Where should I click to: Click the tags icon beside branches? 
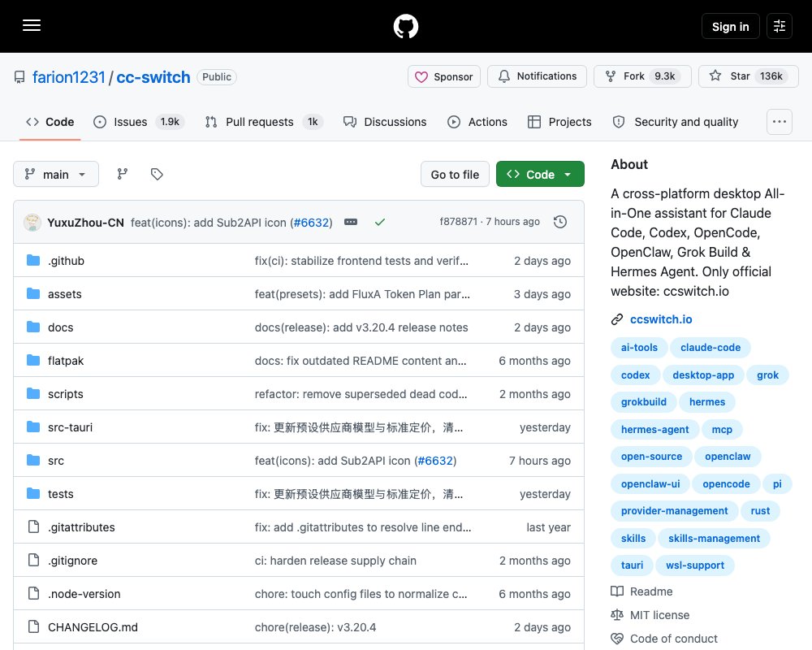[157, 174]
